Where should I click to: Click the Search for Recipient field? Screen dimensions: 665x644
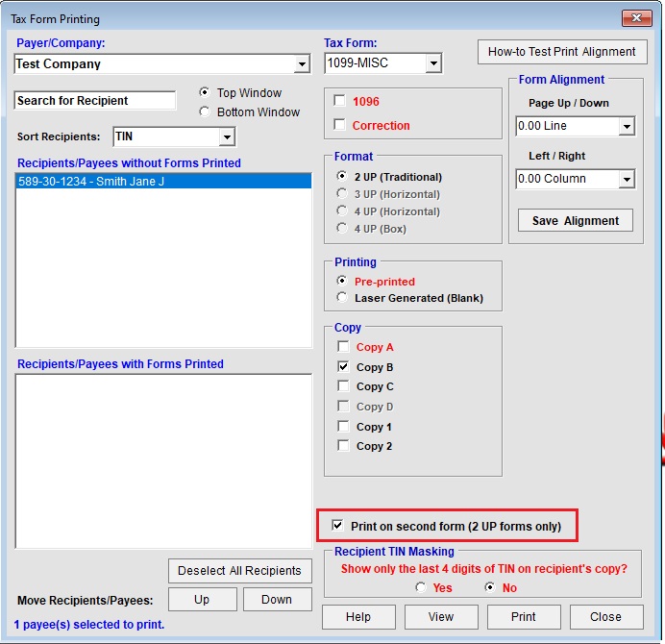coord(95,101)
